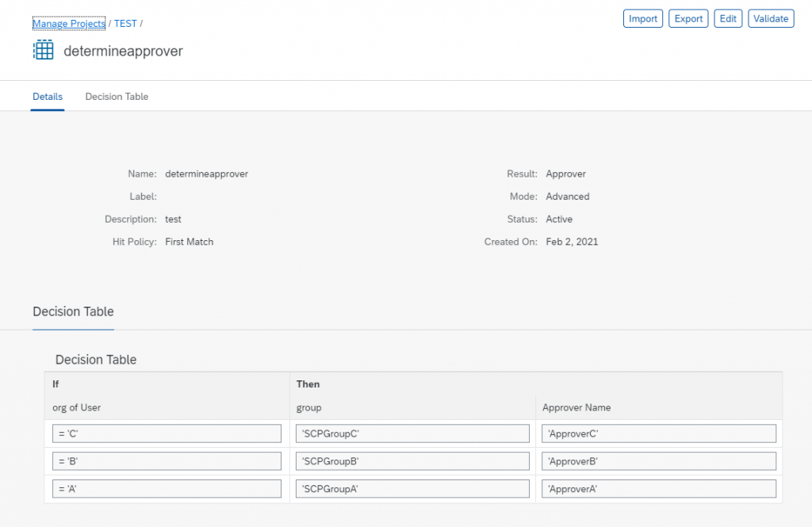Viewport: 812px width, 527px height.
Task: Click the = 'C' condition field
Action: [x=167, y=433]
